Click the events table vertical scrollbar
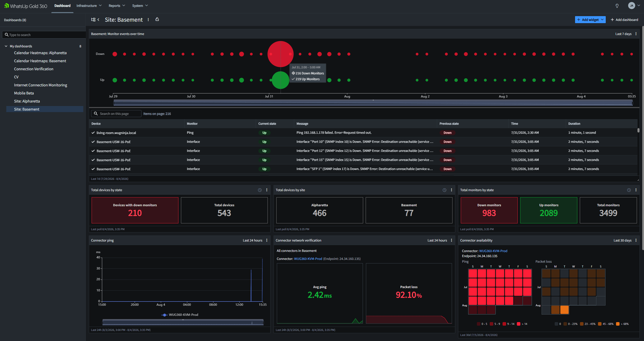Screen dimensions: 644x341 638,130
